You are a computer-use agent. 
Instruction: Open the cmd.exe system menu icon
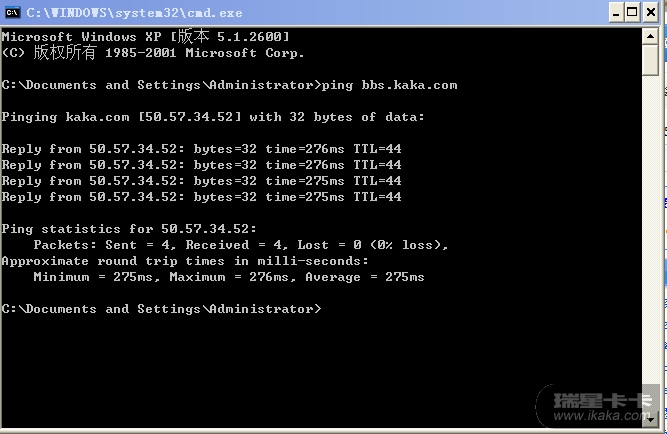coord(12,12)
